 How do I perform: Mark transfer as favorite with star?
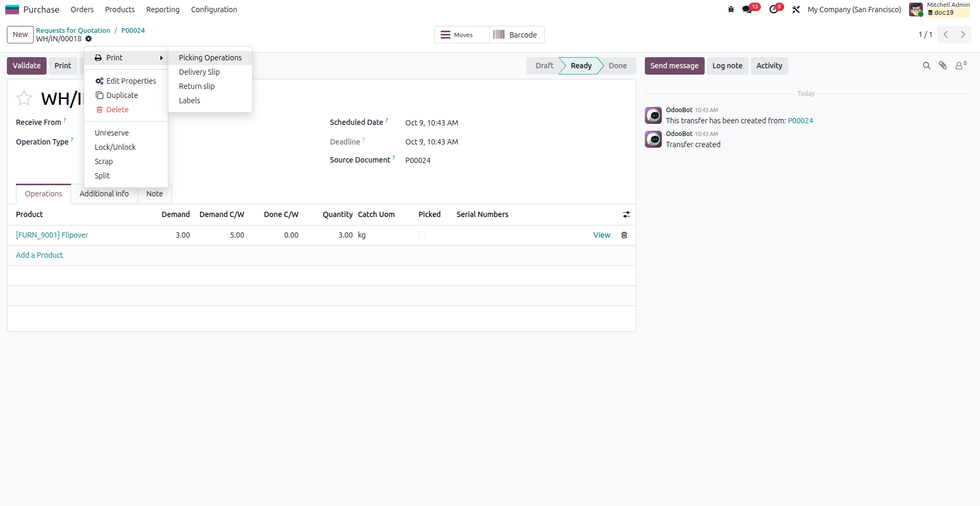pos(24,98)
